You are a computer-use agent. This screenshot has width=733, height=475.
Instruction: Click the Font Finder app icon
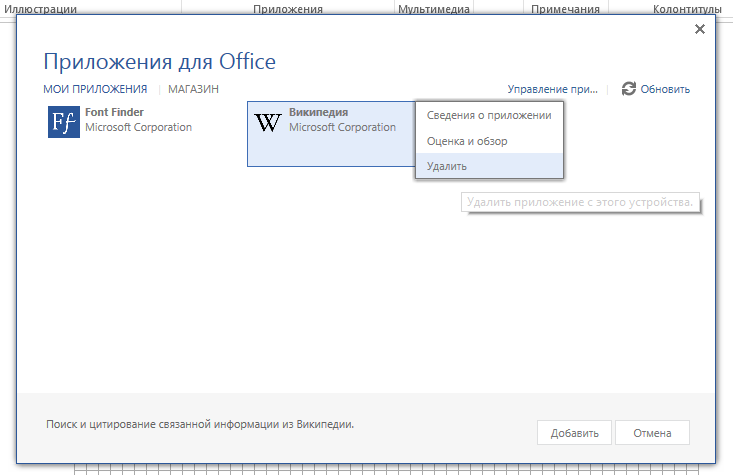click(64, 122)
